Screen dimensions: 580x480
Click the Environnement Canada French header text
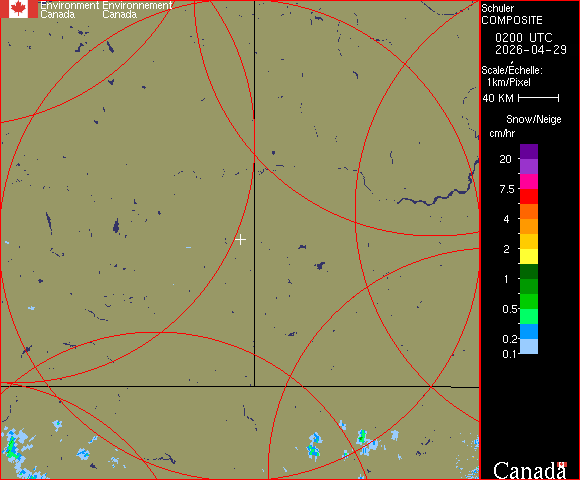pos(137,10)
